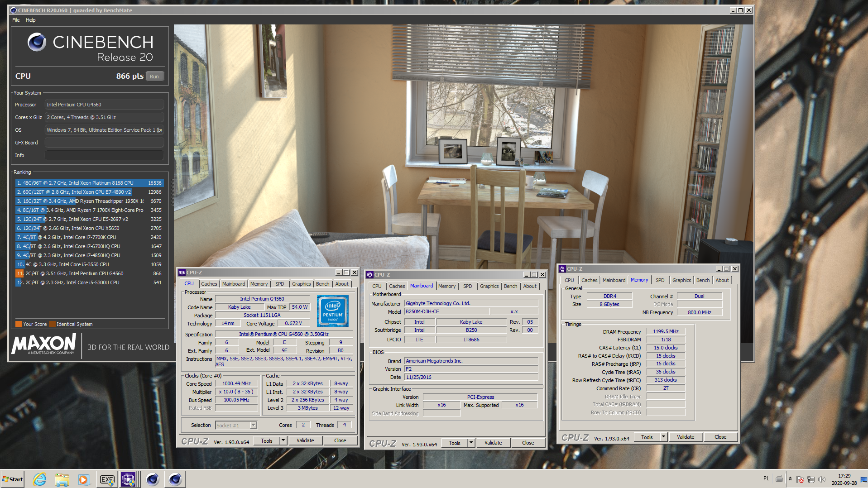This screenshot has width=868, height=488.
Task: Open Action Center flag tray icon
Action: (800, 479)
